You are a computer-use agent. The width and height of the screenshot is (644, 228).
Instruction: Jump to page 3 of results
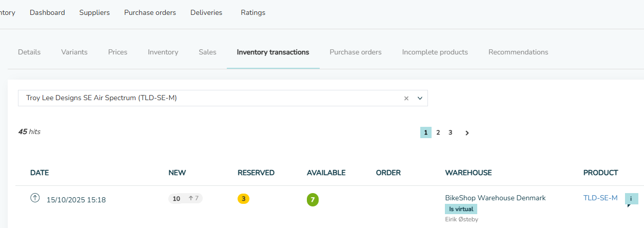450,132
